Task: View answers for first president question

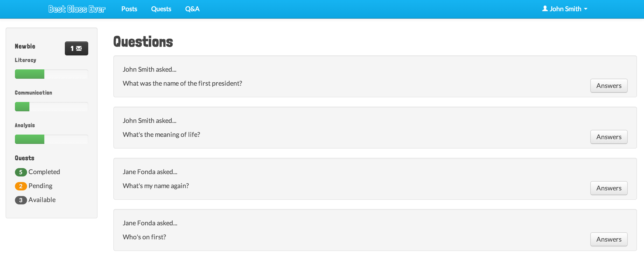Action: 609,86
